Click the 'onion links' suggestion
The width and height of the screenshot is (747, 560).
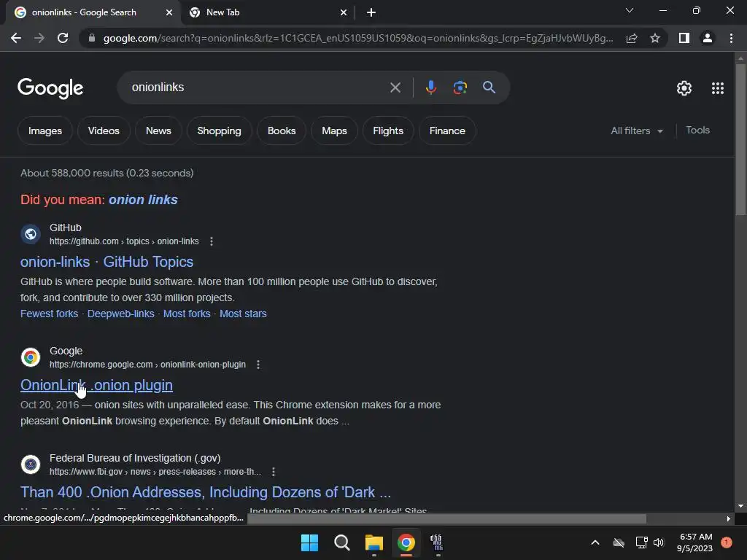click(143, 200)
